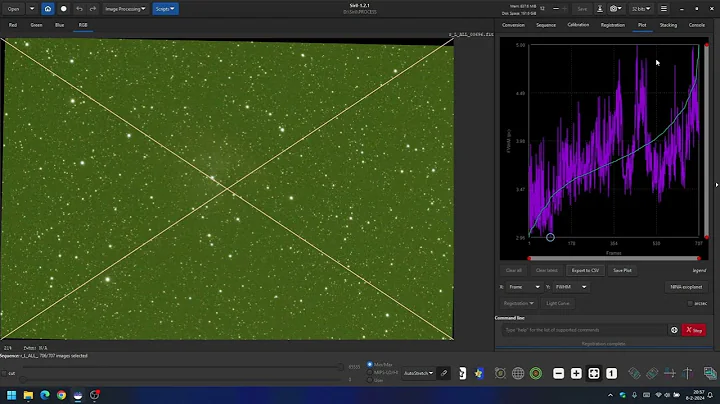Open Microsoft Edge from taskbar

coord(45,395)
